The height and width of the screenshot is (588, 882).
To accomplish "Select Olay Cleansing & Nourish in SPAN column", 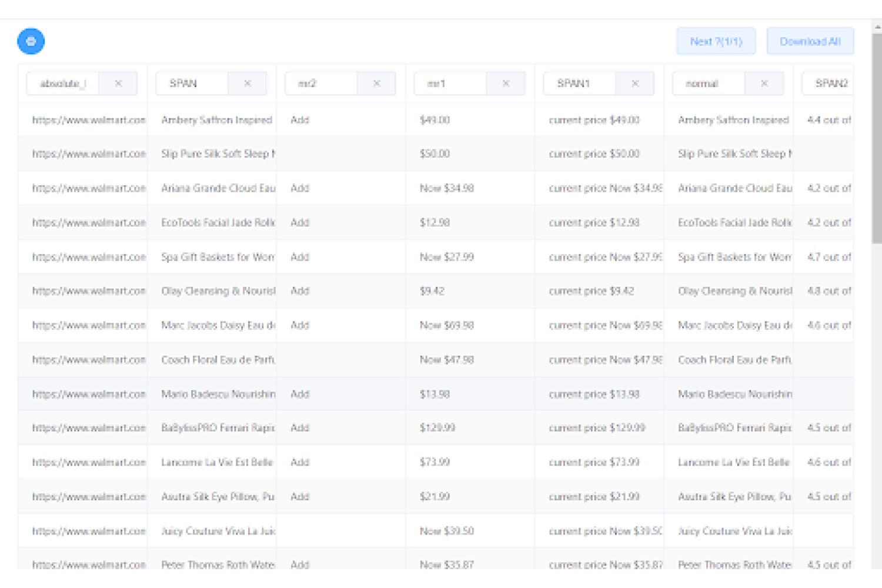I will click(218, 291).
